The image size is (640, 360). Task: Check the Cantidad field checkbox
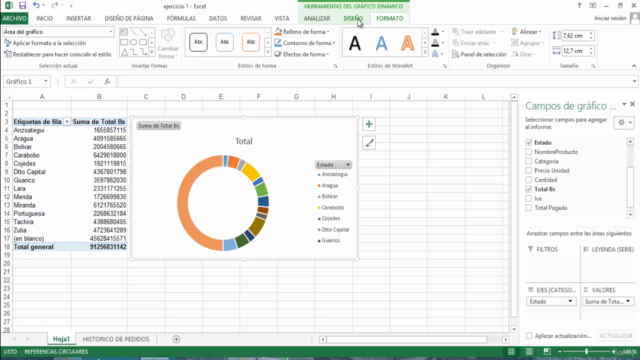click(529, 180)
